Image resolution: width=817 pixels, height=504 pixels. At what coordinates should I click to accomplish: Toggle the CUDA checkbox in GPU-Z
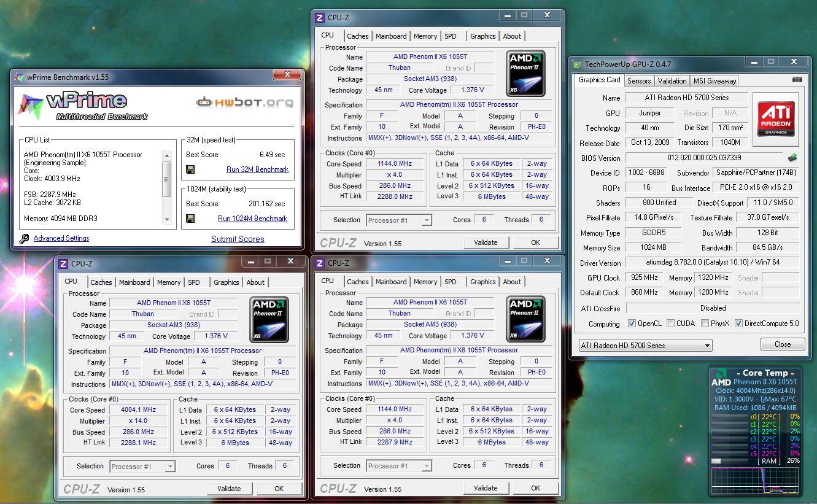tap(670, 324)
